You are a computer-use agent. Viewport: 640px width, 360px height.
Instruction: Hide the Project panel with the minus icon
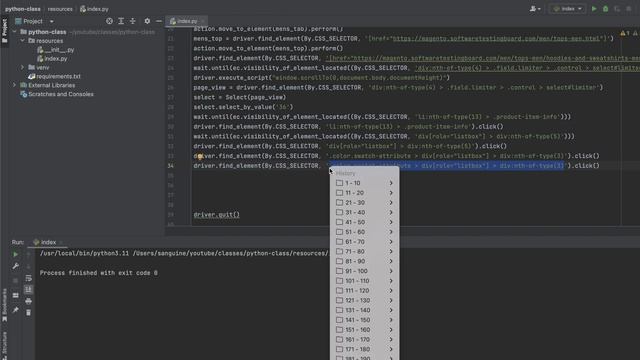coord(159,21)
